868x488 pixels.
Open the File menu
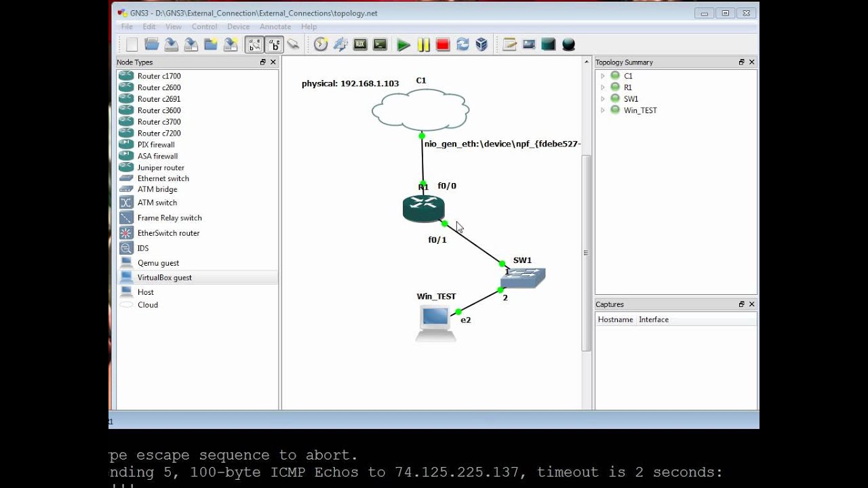(127, 26)
